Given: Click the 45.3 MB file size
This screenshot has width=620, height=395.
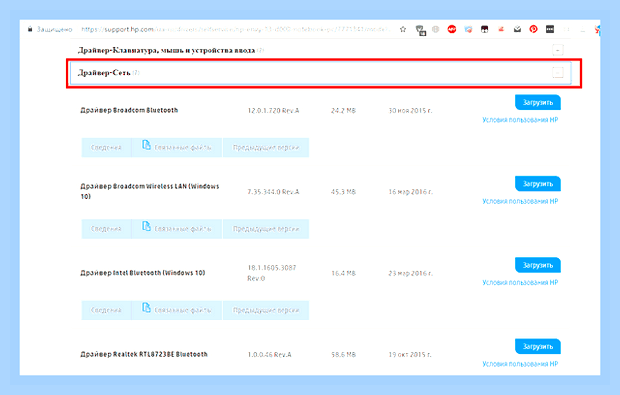Looking at the screenshot, I should tap(343, 192).
